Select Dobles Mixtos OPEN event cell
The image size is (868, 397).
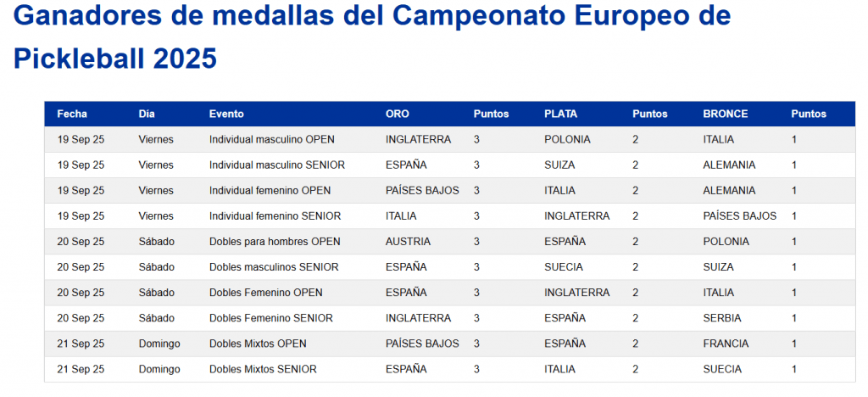pos(258,344)
